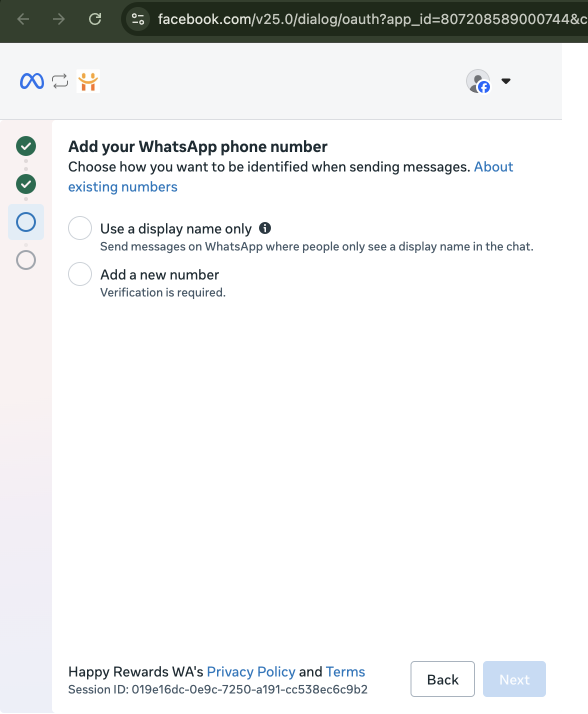Open the Privacy Policy link
Image resolution: width=588 pixels, height=714 pixels.
point(251,671)
